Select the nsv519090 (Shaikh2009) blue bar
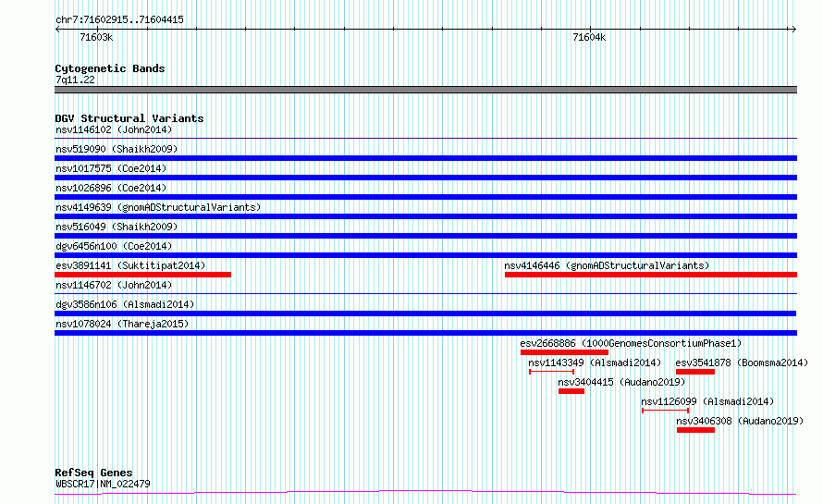This screenshot has height=504, width=823. [x=425, y=158]
